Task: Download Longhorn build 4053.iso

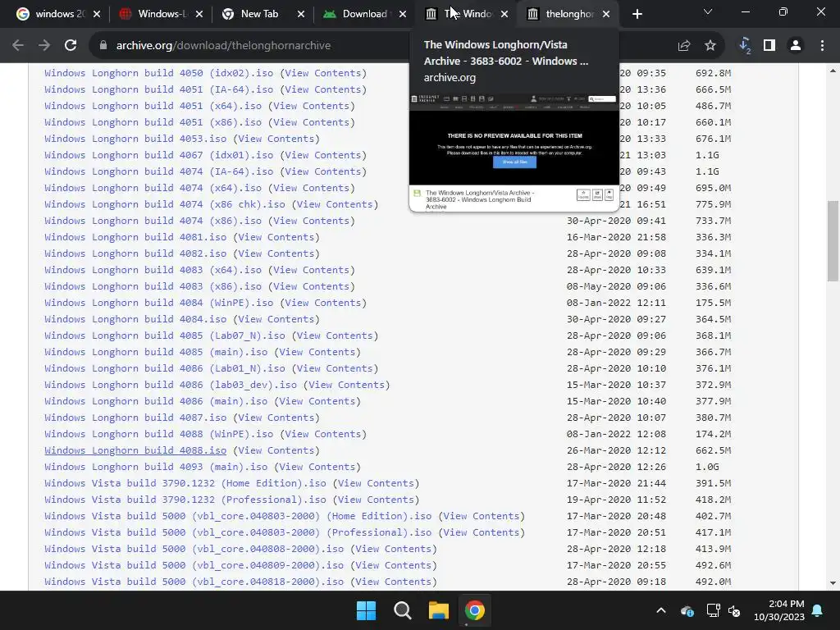Action: click(x=135, y=139)
